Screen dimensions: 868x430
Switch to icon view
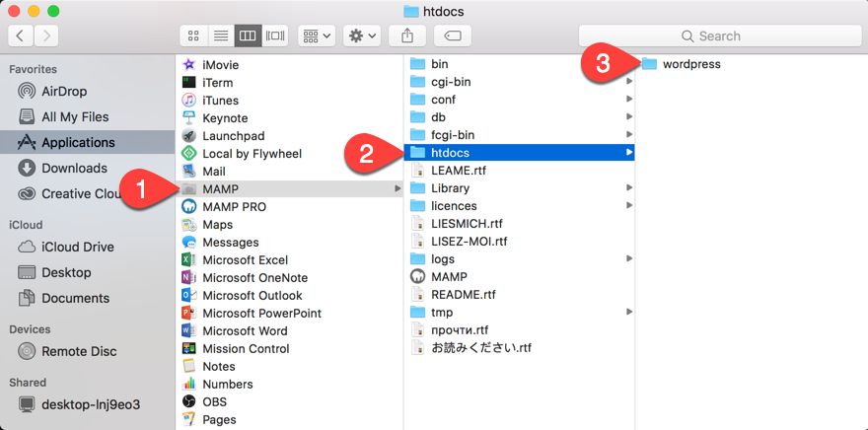coord(193,36)
